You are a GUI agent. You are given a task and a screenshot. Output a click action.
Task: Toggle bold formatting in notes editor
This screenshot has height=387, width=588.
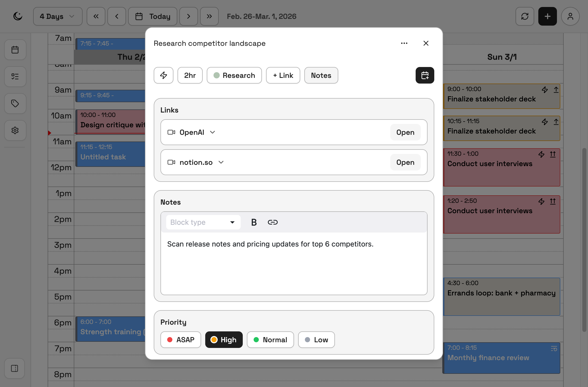point(254,222)
